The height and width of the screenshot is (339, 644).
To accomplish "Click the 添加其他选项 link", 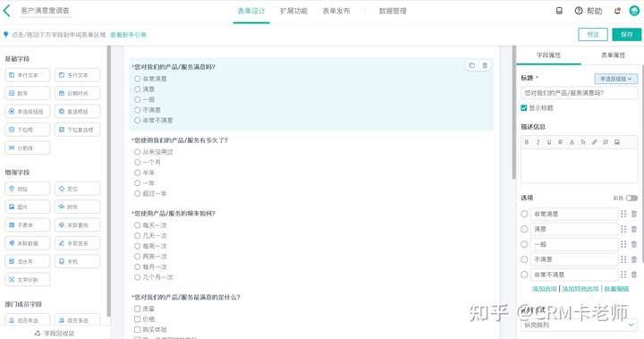I will pyautogui.click(x=580, y=289).
